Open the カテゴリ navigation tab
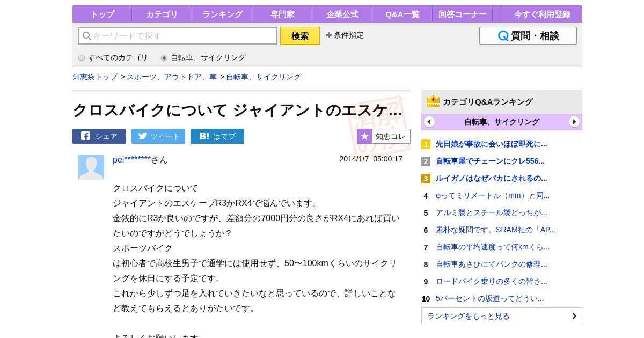This screenshot has height=338, width=644. click(162, 14)
